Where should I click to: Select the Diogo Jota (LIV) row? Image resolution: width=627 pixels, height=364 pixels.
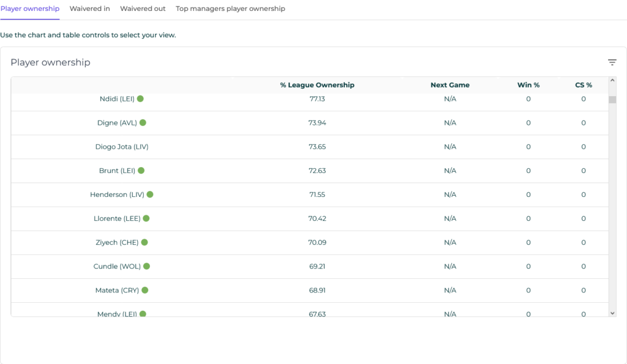[x=310, y=147]
